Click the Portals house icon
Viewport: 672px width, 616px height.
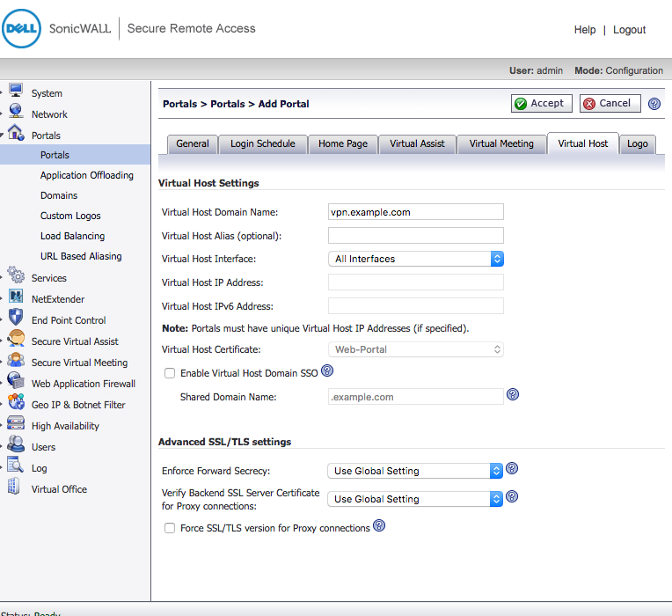[x=16, y=133]
